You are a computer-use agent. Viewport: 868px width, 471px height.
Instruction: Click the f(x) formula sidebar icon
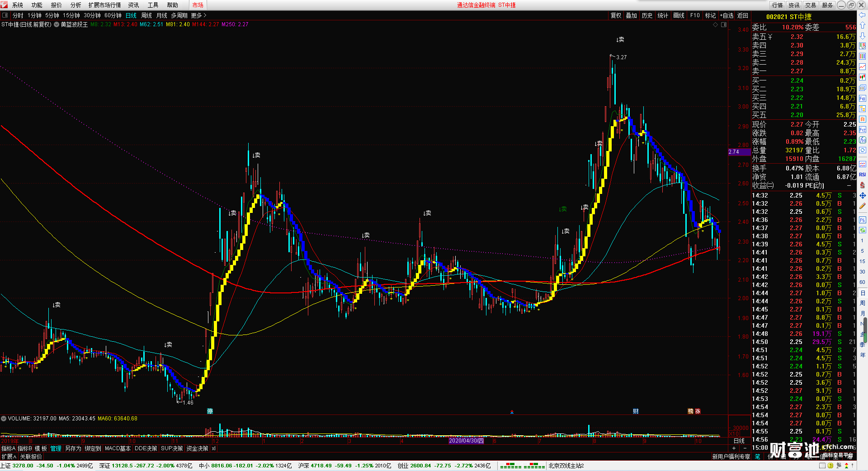point(863,140)
